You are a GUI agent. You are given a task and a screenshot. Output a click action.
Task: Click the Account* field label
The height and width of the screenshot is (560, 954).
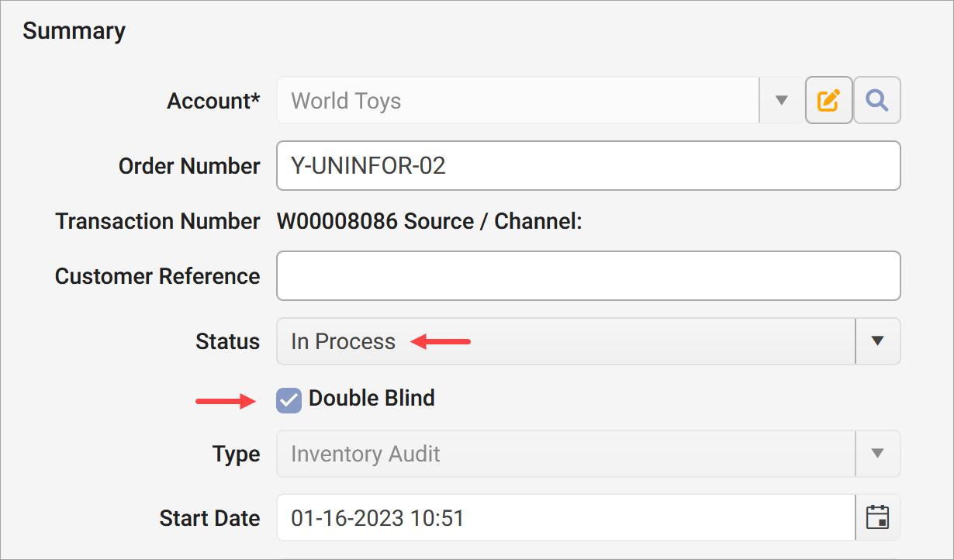[x=213, y=100]
